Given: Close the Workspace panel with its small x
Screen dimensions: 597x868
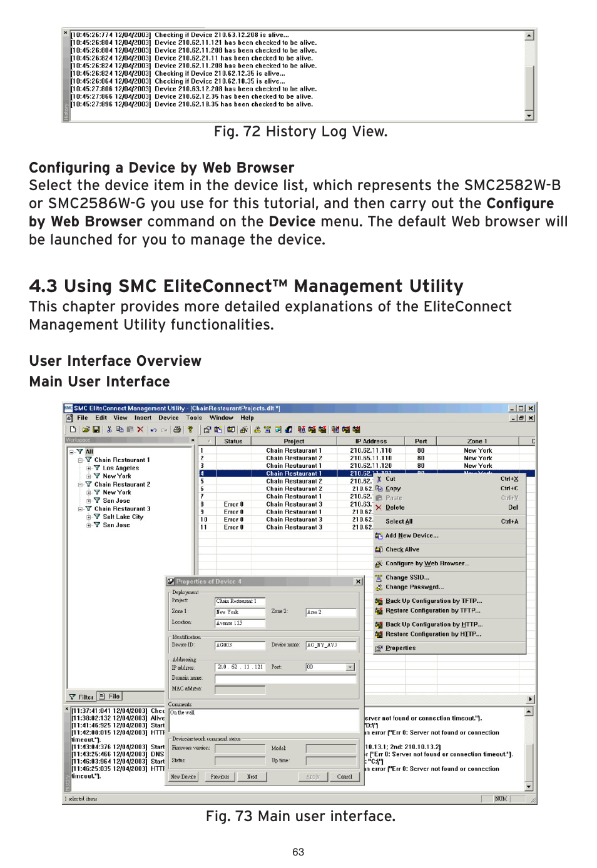Looking at the screenshot, I should tap(193, 440).
